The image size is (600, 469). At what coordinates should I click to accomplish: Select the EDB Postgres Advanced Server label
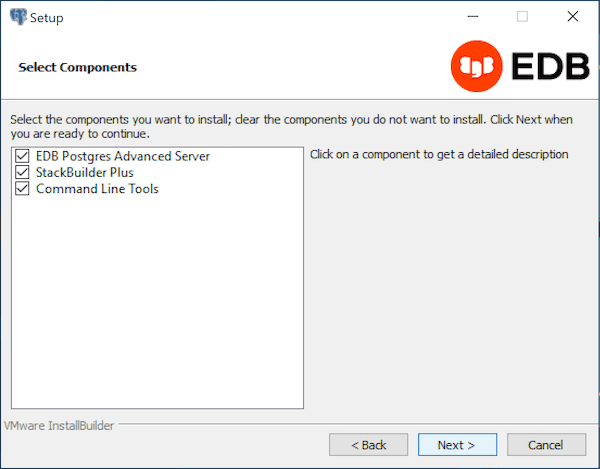(x=123, y=157)
